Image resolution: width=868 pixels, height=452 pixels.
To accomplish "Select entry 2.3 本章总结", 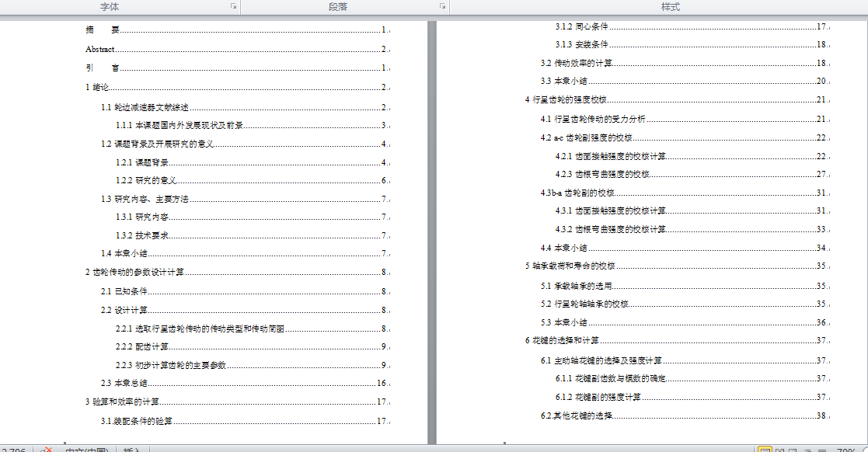I will click(x=246, y=384).
